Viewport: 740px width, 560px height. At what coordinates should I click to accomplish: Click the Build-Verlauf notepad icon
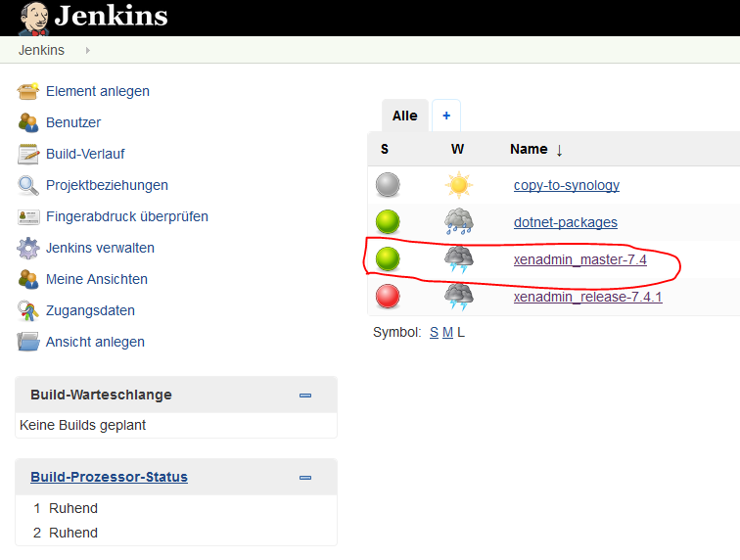click(x=28, y=154)
